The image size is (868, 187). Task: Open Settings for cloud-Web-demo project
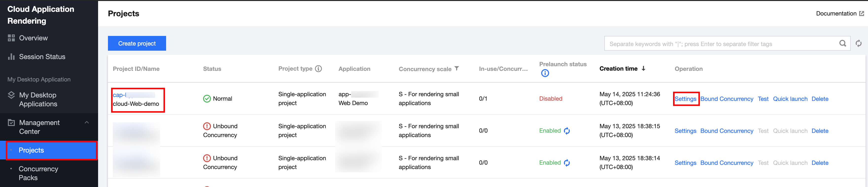(685, 99)
